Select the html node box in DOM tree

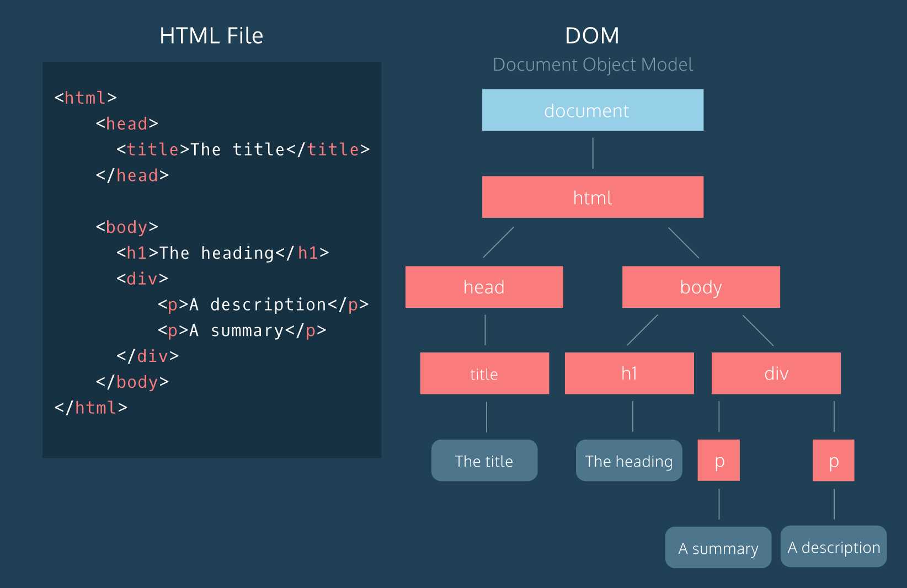(593, 197)
